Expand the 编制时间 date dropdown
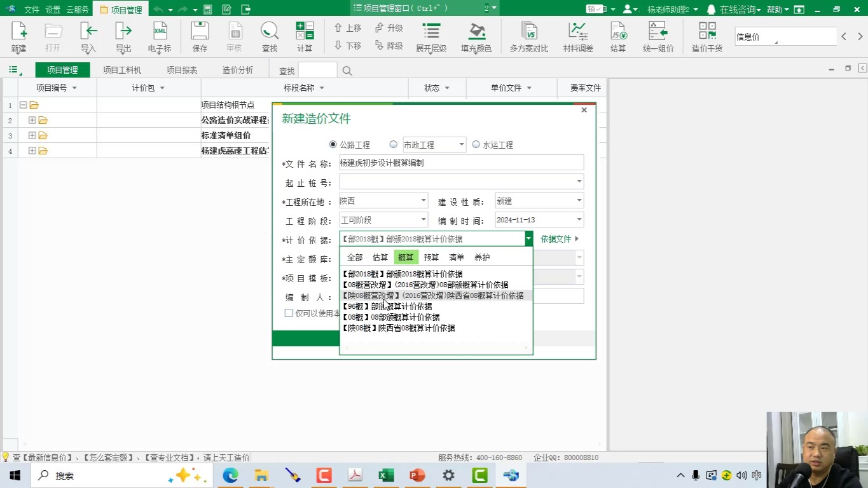This screenshot has width=868, height=488. tap(579, 219)
